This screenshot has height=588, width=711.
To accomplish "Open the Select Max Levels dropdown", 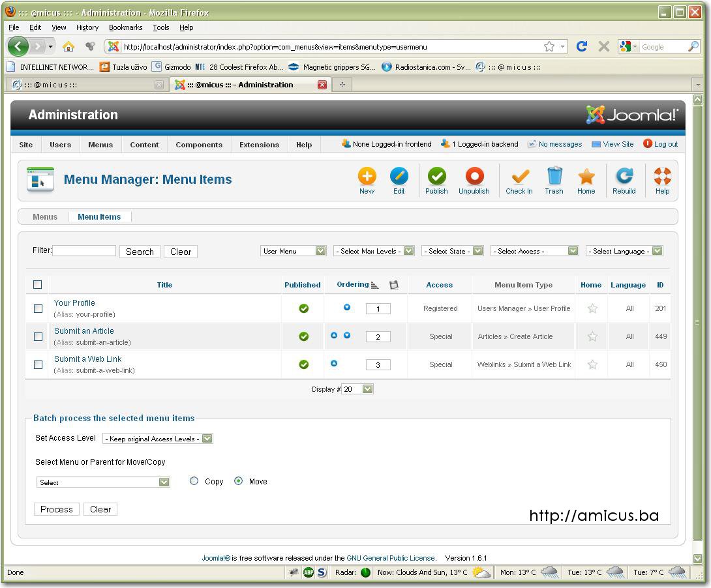I will pos(374,251).
